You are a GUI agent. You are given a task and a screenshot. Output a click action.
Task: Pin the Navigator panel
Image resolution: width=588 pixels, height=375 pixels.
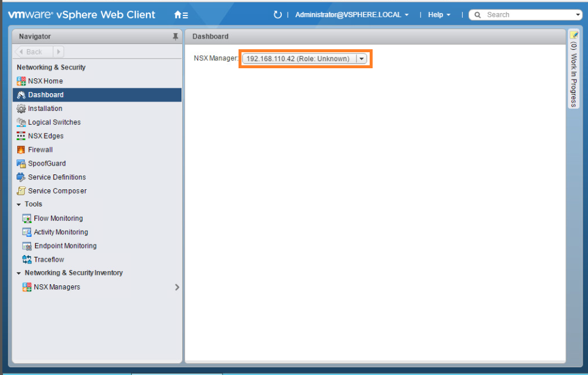click(x=175, y=36)
